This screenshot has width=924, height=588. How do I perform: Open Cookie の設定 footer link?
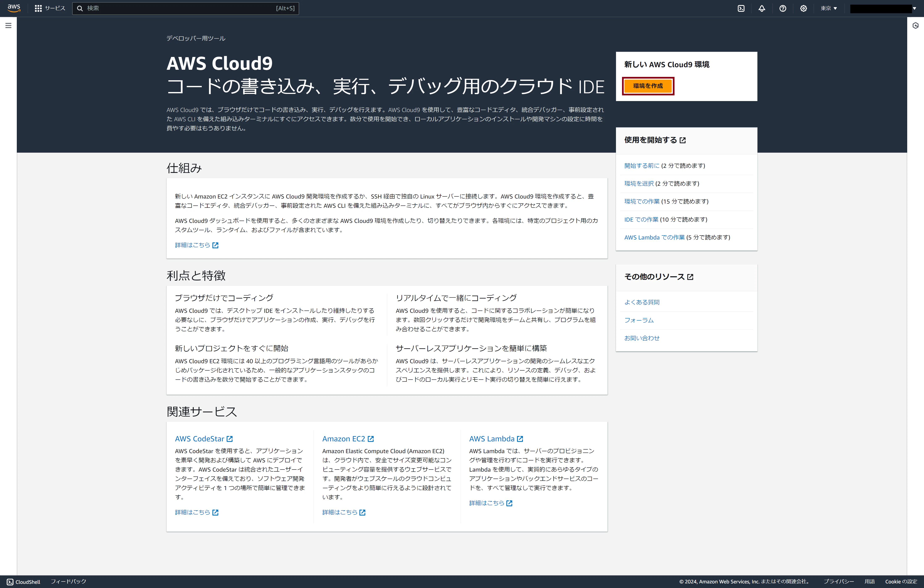901,581
